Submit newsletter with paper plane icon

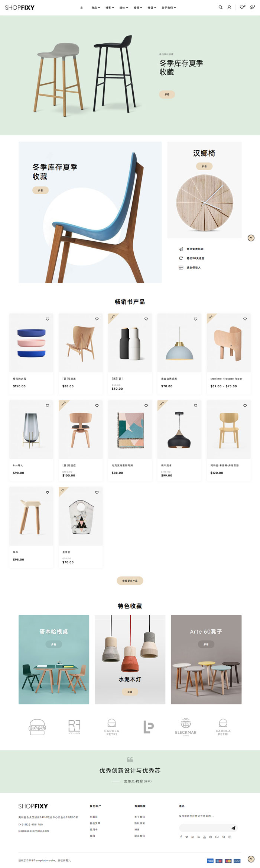[x=233, y=828]
